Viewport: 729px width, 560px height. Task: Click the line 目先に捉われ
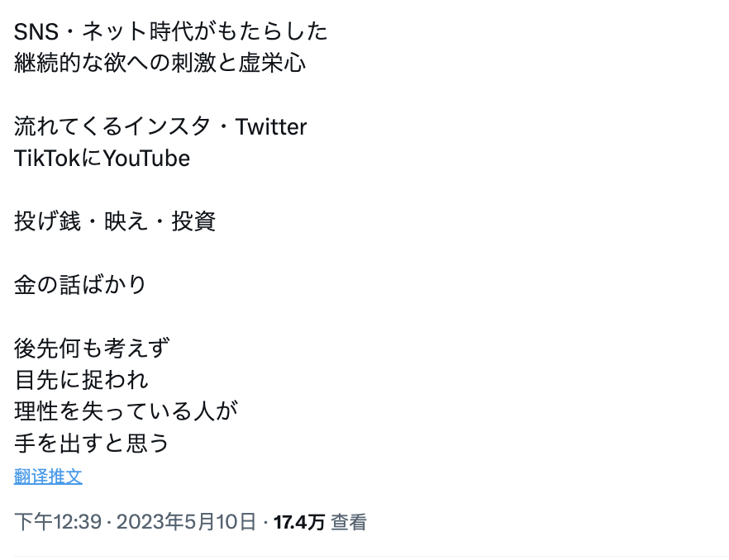coord(81,380)
